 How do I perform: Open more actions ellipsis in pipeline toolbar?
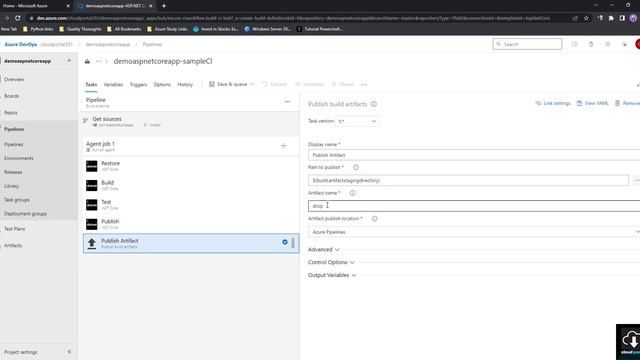click(364, 84)
